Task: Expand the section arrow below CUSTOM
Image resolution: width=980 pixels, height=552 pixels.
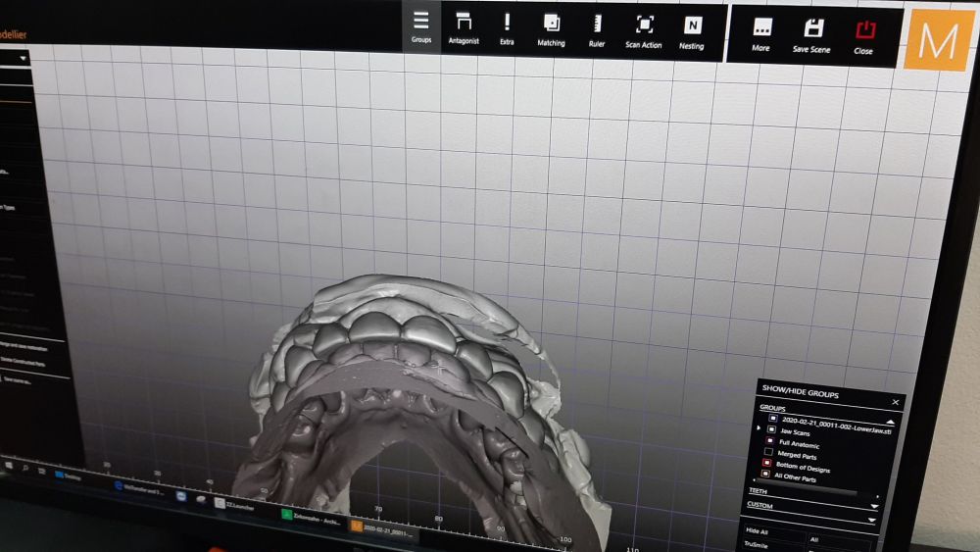Action: pos(871,520)
